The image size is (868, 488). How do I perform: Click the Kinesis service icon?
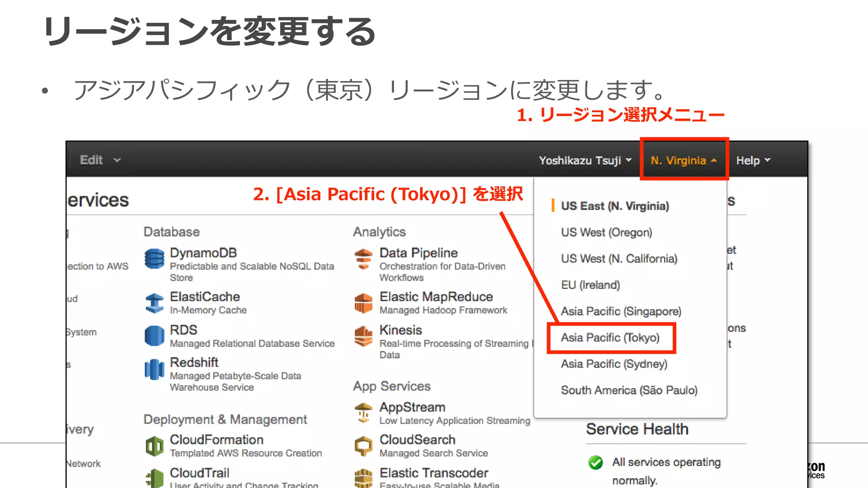coord(363,336)
